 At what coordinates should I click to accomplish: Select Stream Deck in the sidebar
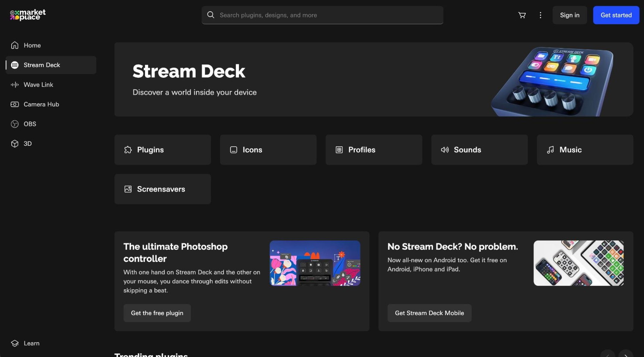[42, 65]
